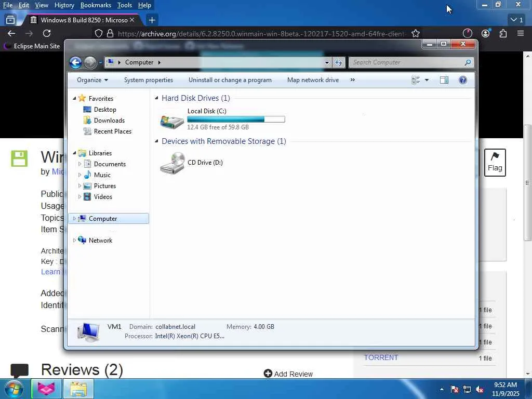Open the browser History menu
Screen dimensions: 532x399
(x=64, y=5)
